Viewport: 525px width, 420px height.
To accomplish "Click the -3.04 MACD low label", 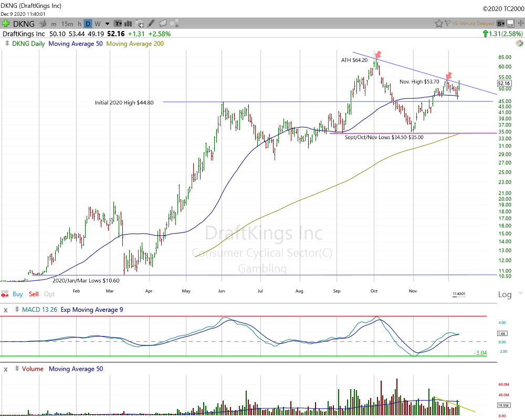I will click(x=480, y=353).
